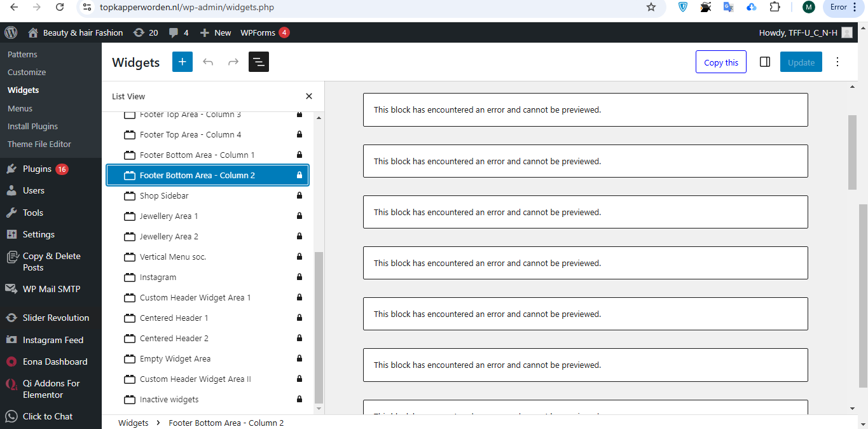
Task: Click the browser profile avatar M
Action: click(x=809, y=7)
